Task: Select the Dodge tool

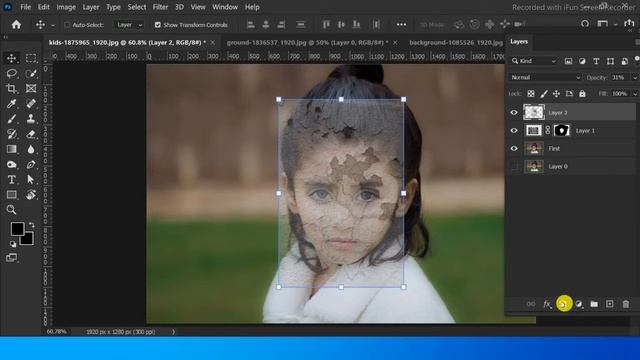Action: tap(11, 164)
